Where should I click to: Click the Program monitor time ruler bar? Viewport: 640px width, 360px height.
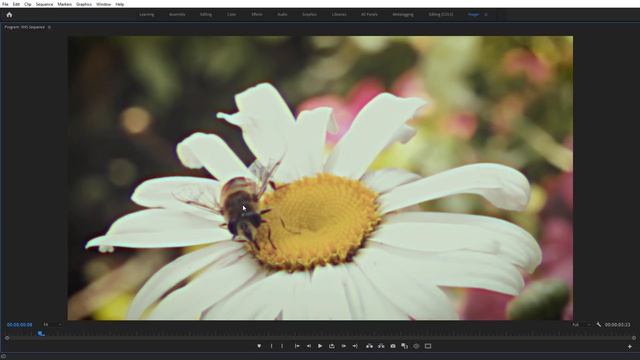click(x=320, y=333)
